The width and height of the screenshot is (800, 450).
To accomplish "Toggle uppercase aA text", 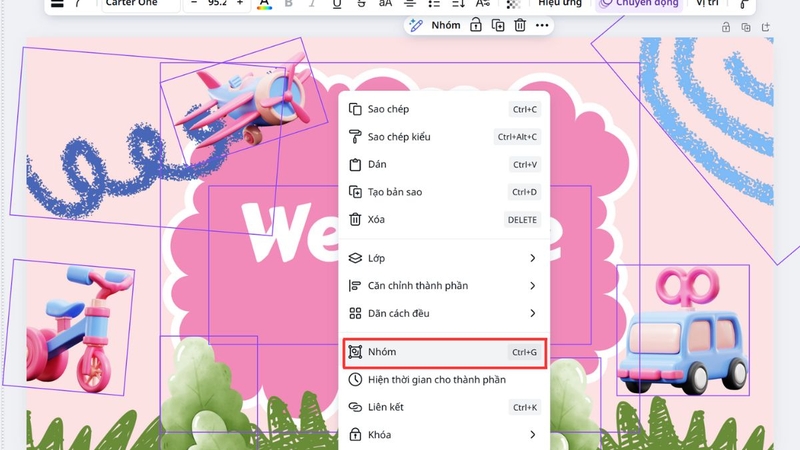I will (385, 4).
